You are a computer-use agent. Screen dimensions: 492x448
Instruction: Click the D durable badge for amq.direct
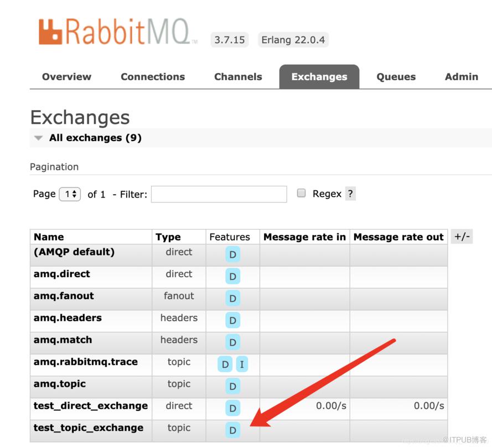coord(232,276)
